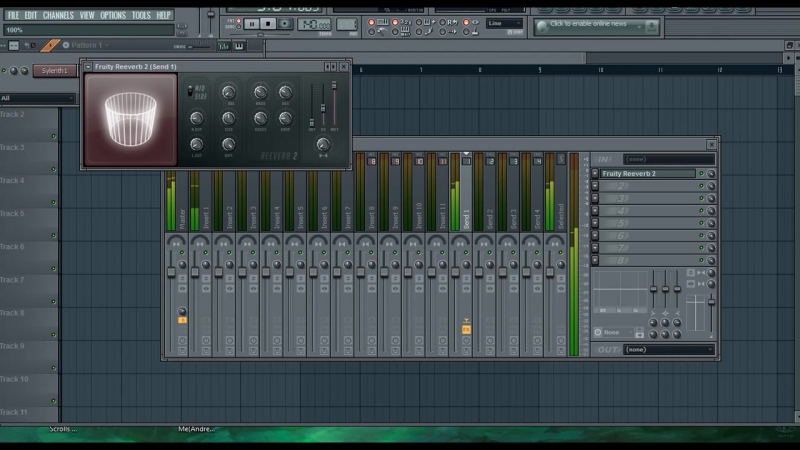Toggle mute LED for Fruity Reeverb 2 slot
This screenshot has height=450, width=800.
pos(702,173)
